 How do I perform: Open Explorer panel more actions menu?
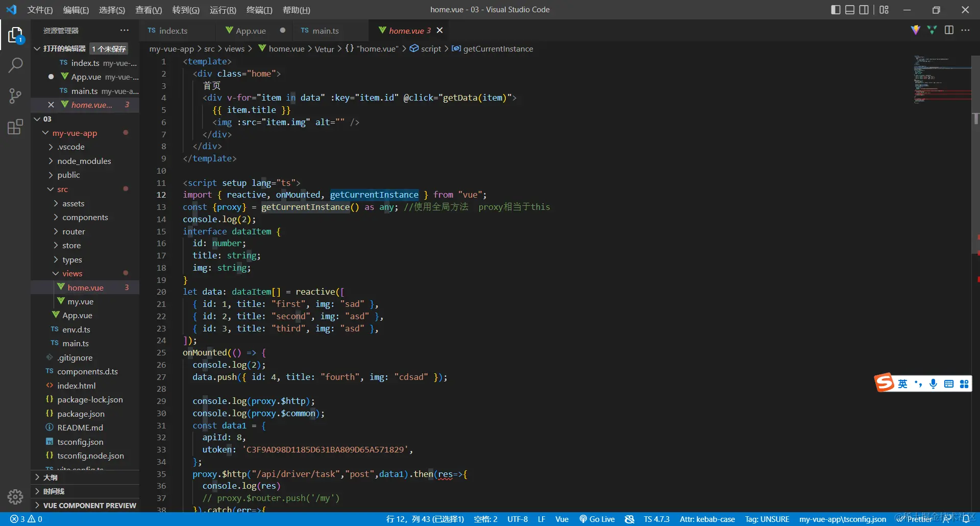125,31
